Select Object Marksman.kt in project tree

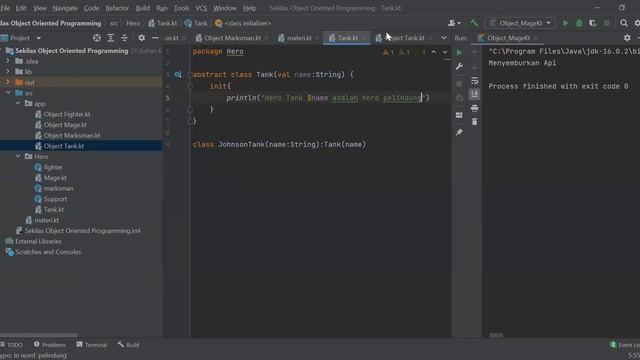72,136
